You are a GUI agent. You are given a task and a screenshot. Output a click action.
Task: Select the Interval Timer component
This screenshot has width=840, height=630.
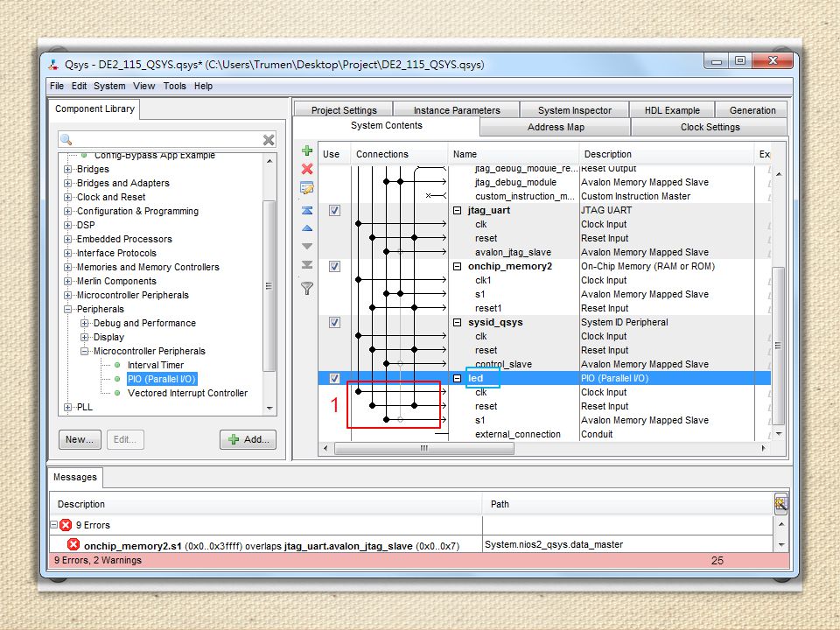pos(156,365)
